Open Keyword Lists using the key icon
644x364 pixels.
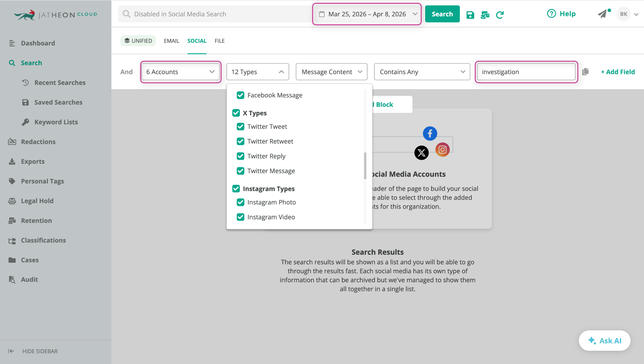(26, 122)
